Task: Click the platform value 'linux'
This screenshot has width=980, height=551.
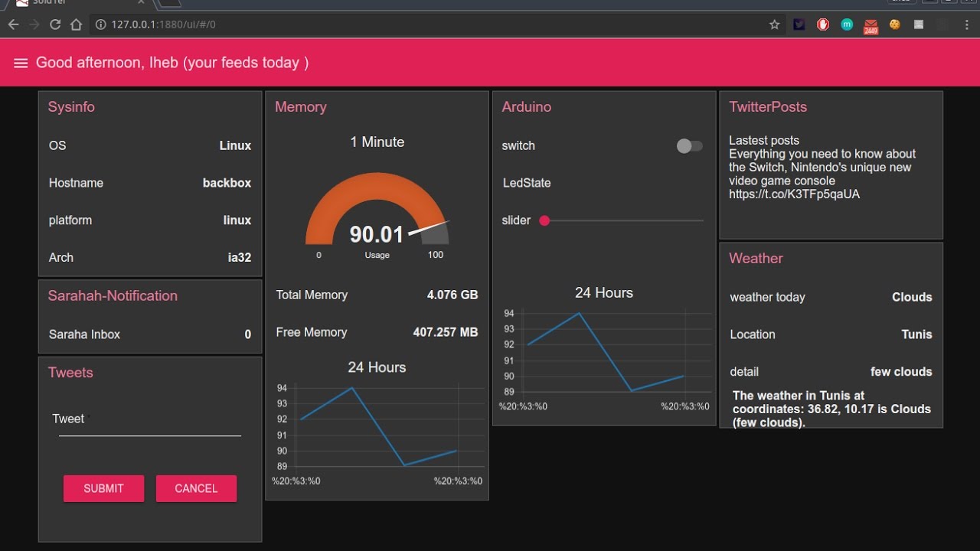Action: (x=237, y=220)
